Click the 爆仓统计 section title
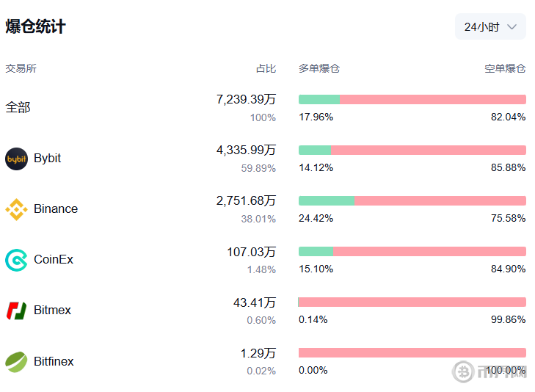 click(x=36, y=26)
